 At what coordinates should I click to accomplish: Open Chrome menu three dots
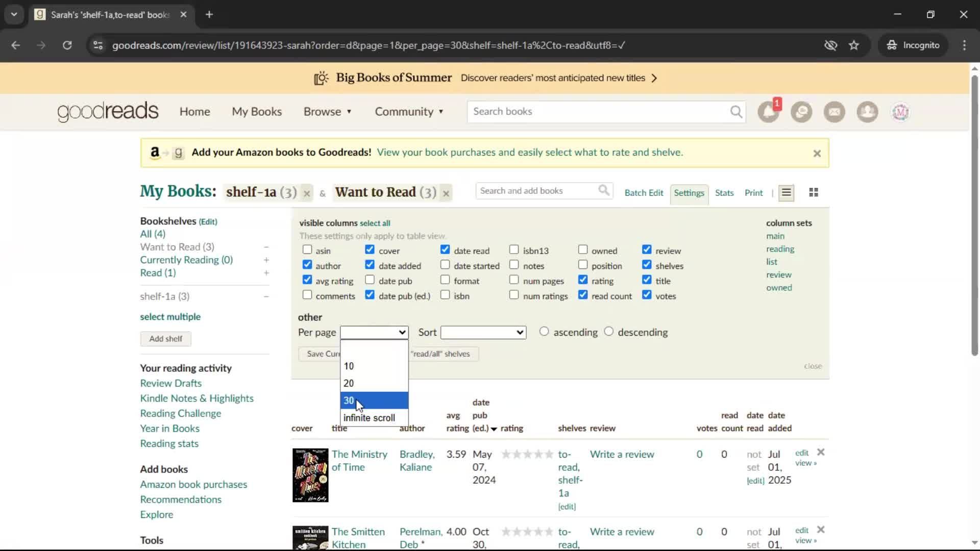(x=964, y=45)
